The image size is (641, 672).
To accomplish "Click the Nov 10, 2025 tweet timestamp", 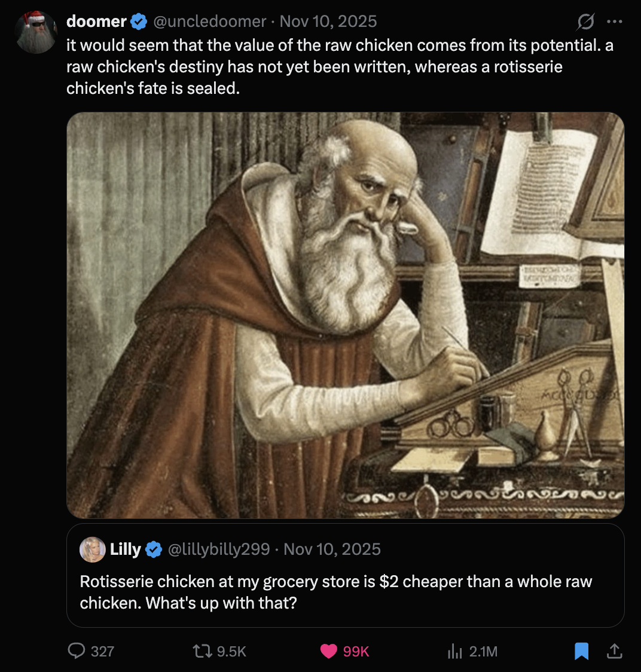I will [x=328, y=22].
